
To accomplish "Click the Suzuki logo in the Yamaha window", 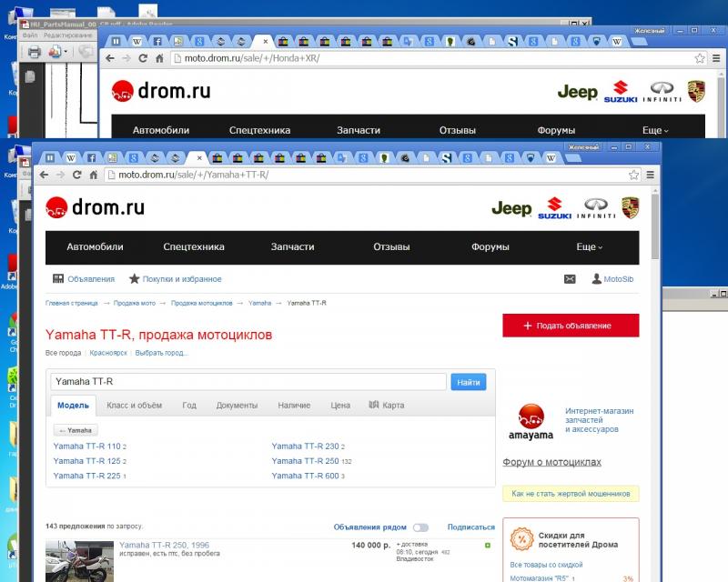I will 554,208.
